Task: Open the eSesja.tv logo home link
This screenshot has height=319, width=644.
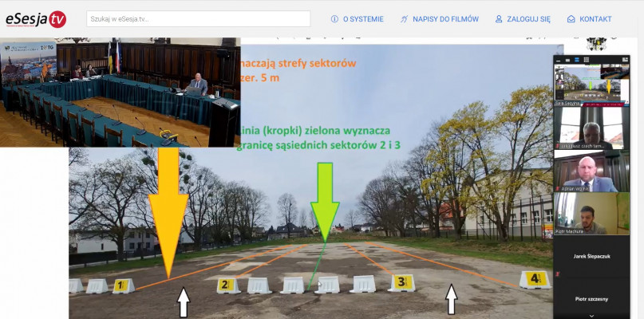Action: pyautogui.click(x=36, y=19)
